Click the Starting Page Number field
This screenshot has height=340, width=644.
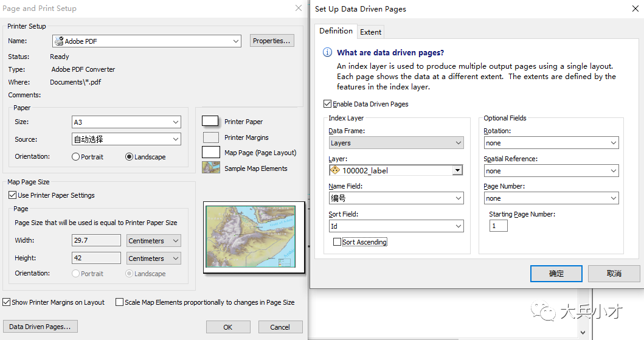pos(498,226)
